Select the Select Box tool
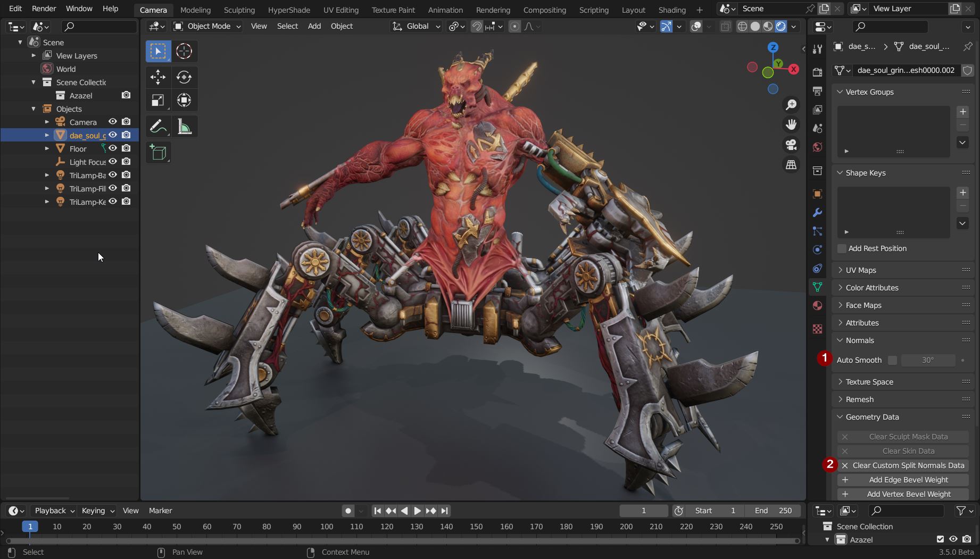Viewport: 980px width, 559px height. 158,51
